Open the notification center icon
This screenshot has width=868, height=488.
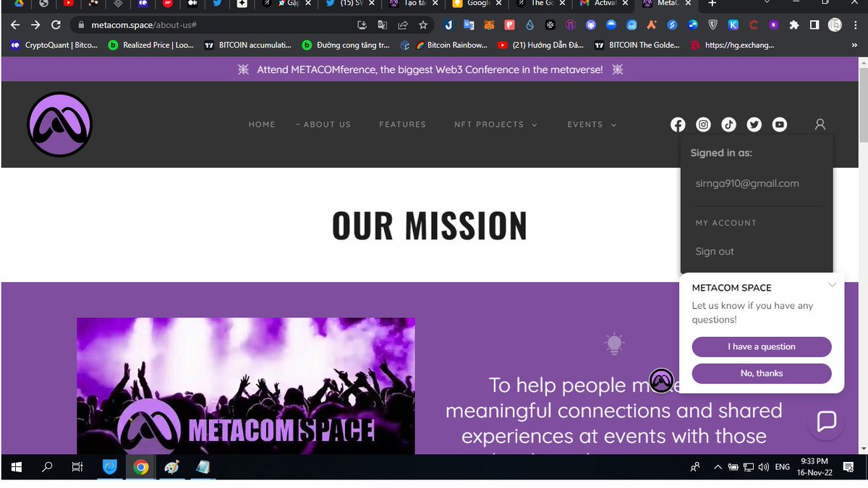[848, 467]
